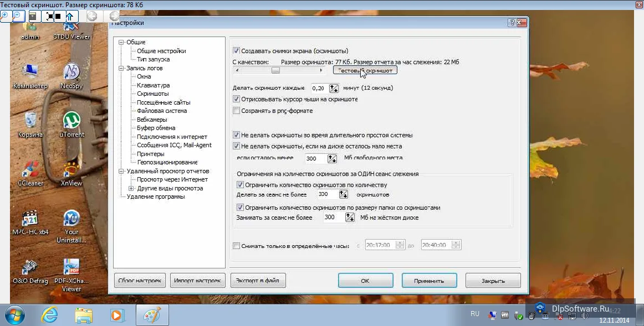This screenshot has width=644, height=326.
Task: Click the screenshot quality slider thumb
Action: point(275,70)
